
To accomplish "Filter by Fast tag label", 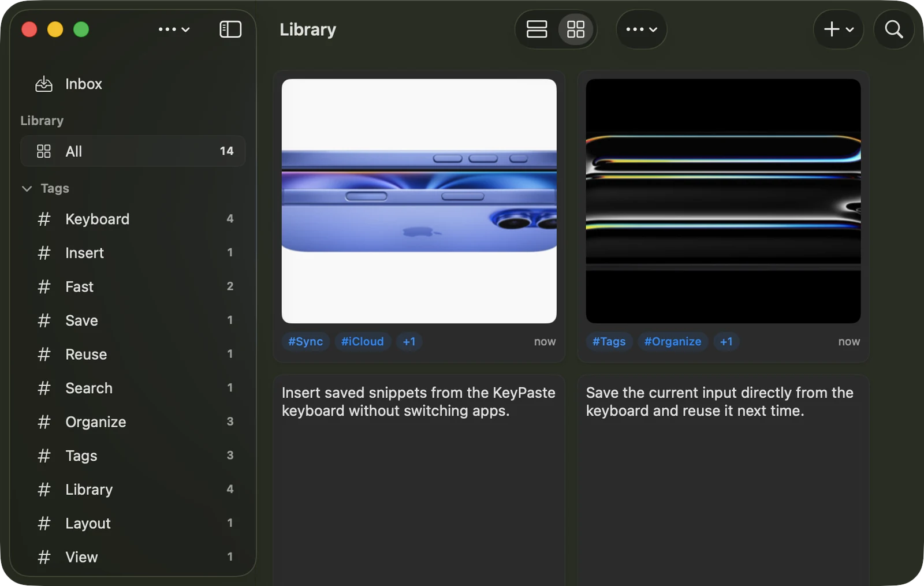I will coord(80,287).
